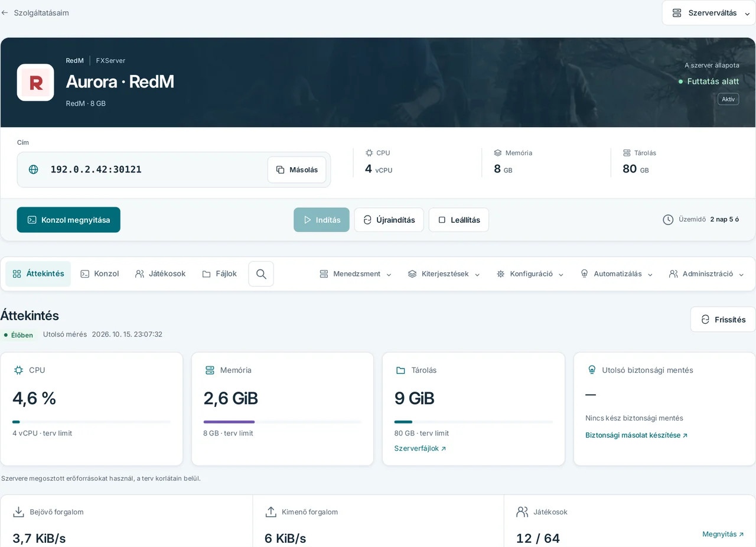Click the Tárolás folder icon in storage card
This screenshot has height=547, width=756.
(400, 370)
